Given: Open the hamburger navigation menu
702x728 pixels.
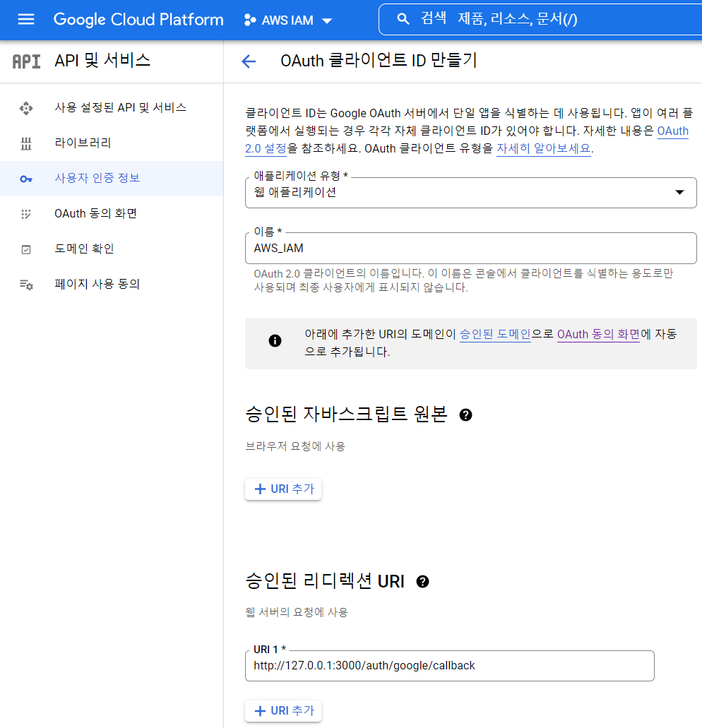Looking at the screenshot, I should (26, 20).
